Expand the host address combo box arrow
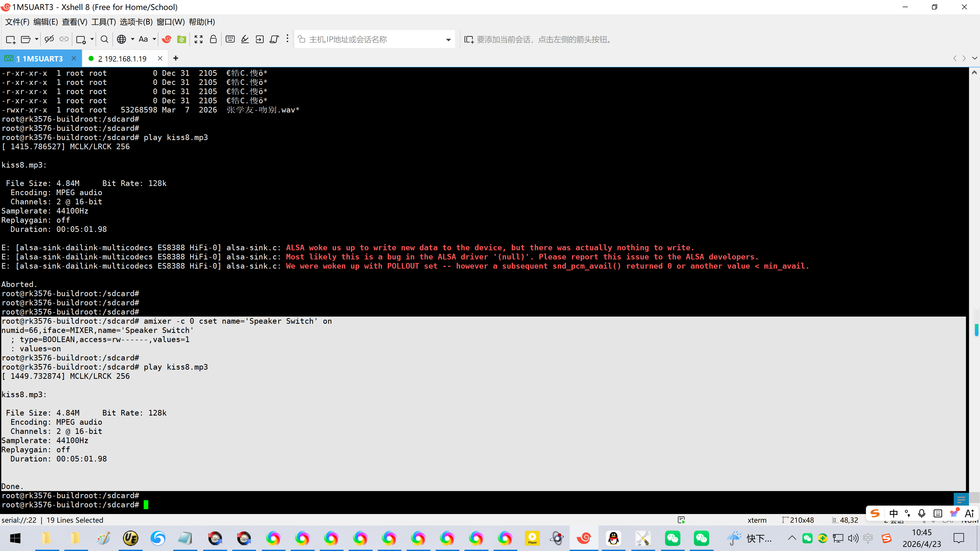 coord(448,40)
